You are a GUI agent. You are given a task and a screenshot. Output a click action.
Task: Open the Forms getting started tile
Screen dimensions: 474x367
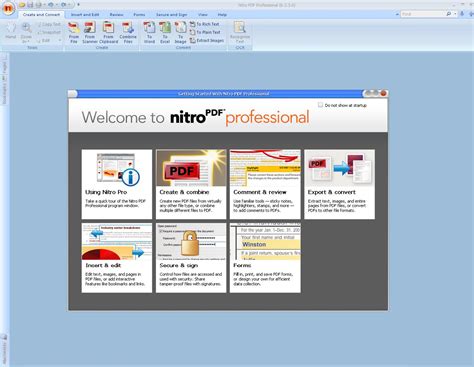(265, 258)
